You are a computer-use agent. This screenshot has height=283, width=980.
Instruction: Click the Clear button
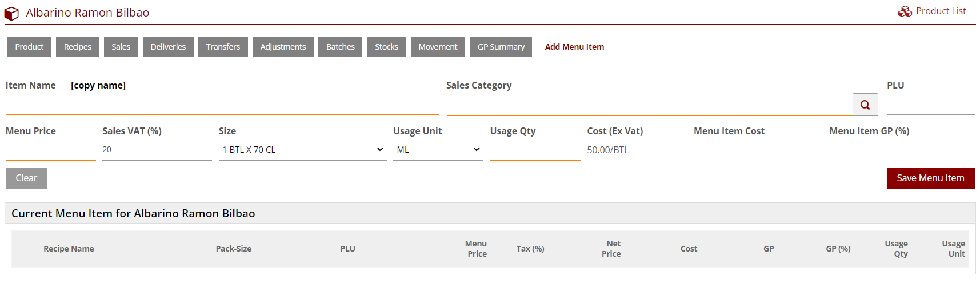[26, 178]
